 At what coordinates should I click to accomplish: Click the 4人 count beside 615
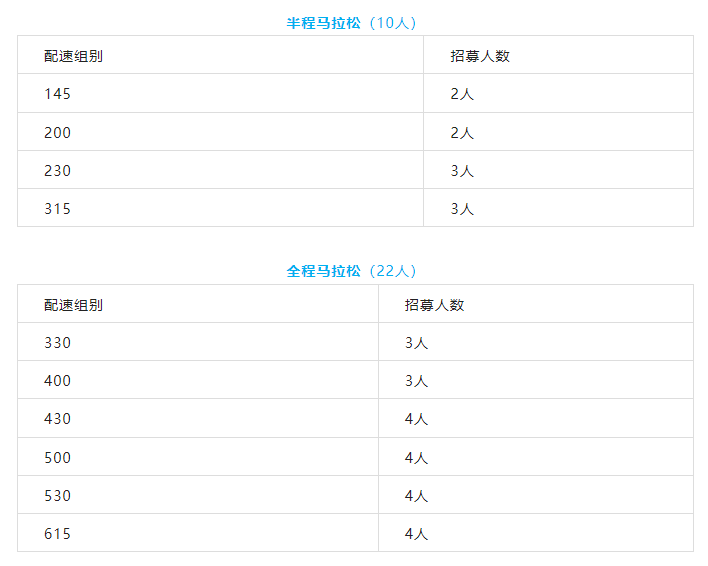click(417, 534)
